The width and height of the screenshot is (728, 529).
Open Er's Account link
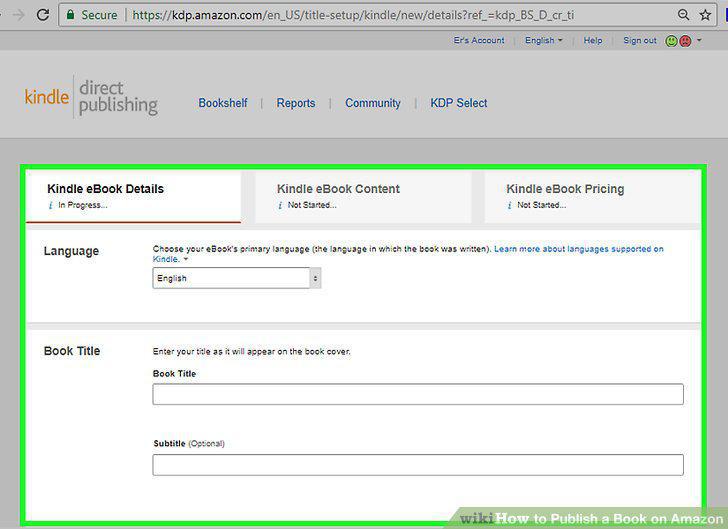(479, 40)
